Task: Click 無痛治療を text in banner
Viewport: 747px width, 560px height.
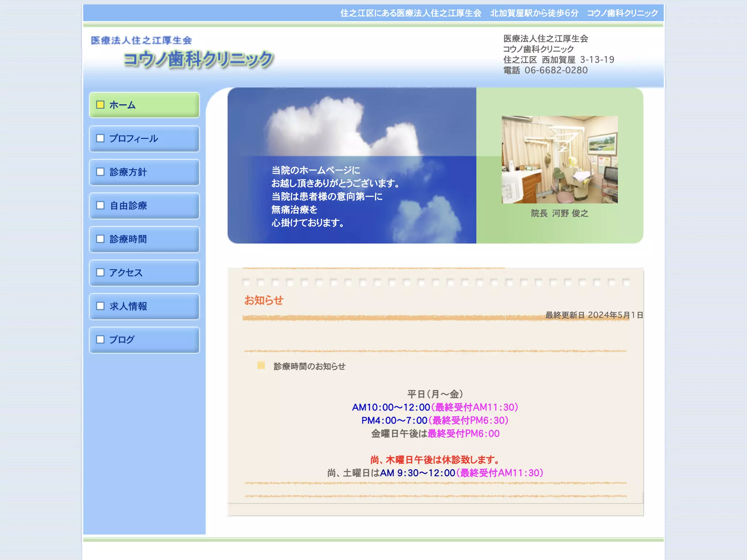Action: tap(294, 210)
